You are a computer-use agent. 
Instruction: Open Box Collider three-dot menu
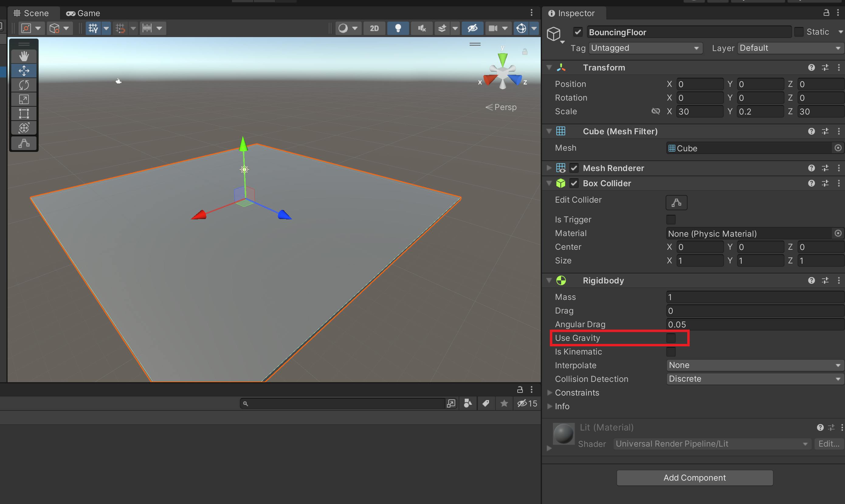pos(839,183)
